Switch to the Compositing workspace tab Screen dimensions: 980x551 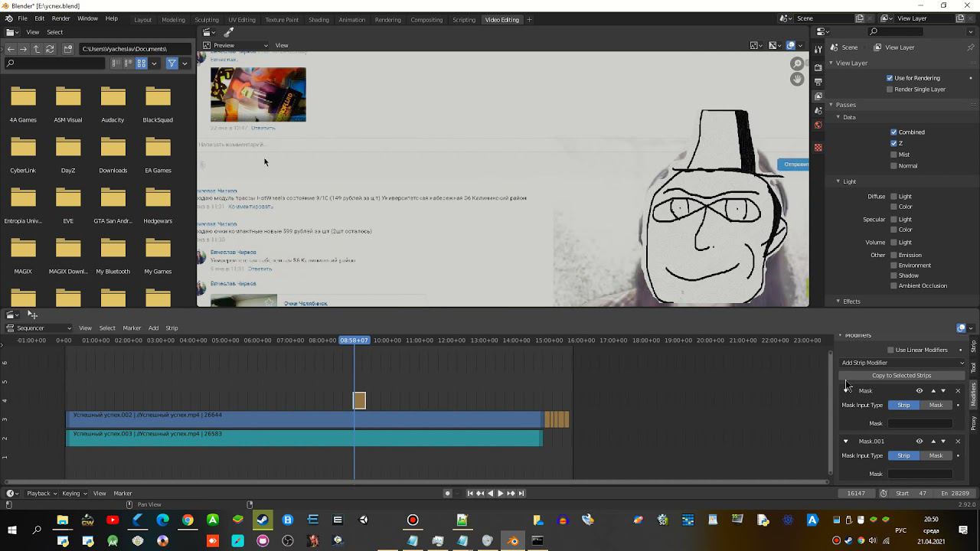click(426, 19)
